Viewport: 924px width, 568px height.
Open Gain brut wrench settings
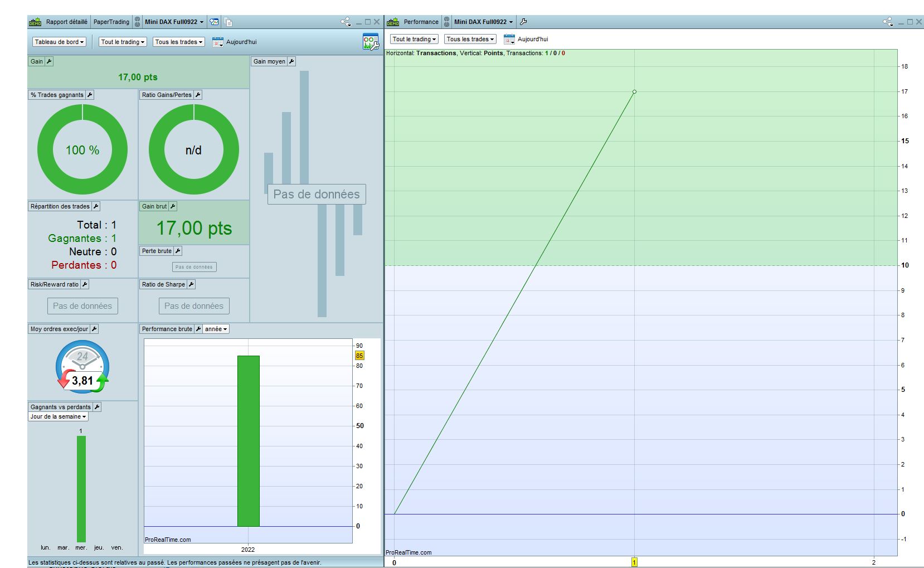[173, 206]
